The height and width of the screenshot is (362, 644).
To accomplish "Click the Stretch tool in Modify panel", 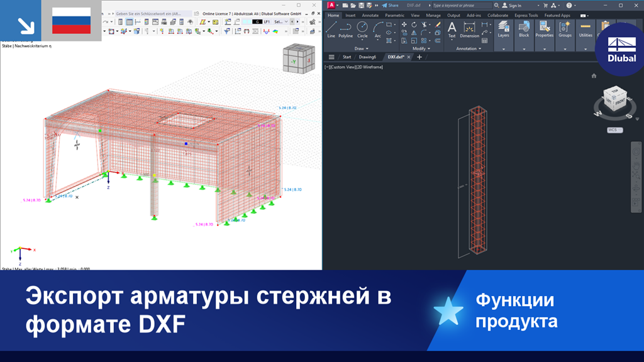I will (x=404, y=41).
